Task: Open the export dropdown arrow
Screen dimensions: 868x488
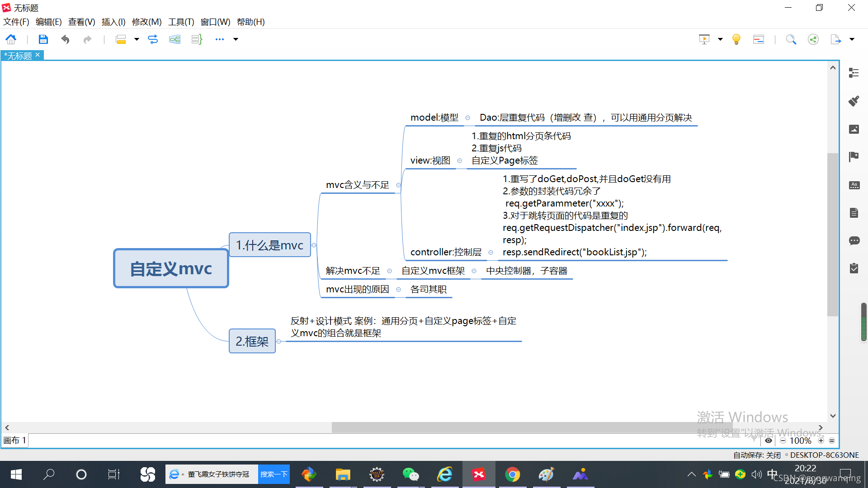Action: 852,39
